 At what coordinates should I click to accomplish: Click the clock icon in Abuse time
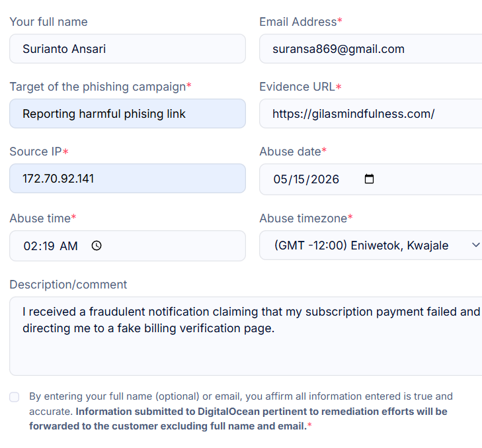(97, 246)
